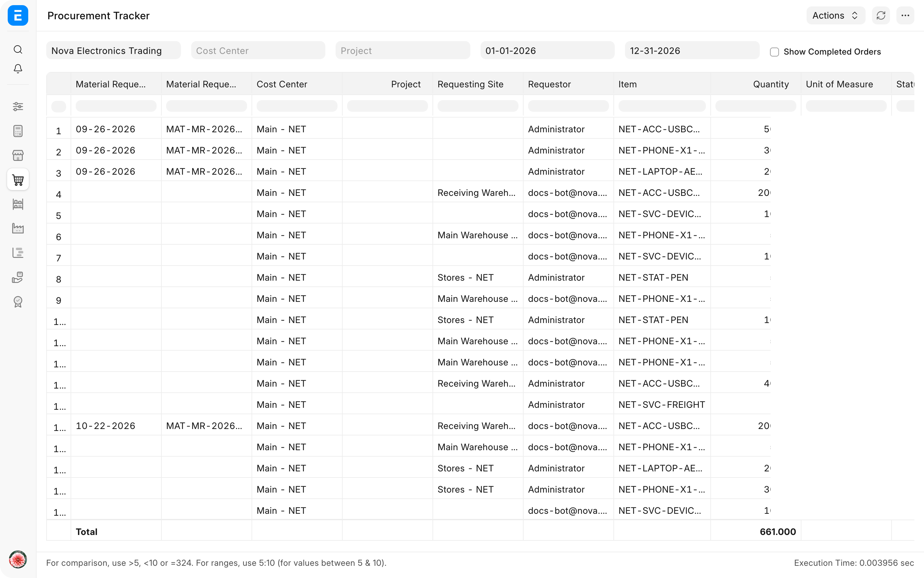Viewport: 924px width, 578px height.
Task: Click the user avatar at bottom left
Action: pyautogui.click(x=18, y=560)
